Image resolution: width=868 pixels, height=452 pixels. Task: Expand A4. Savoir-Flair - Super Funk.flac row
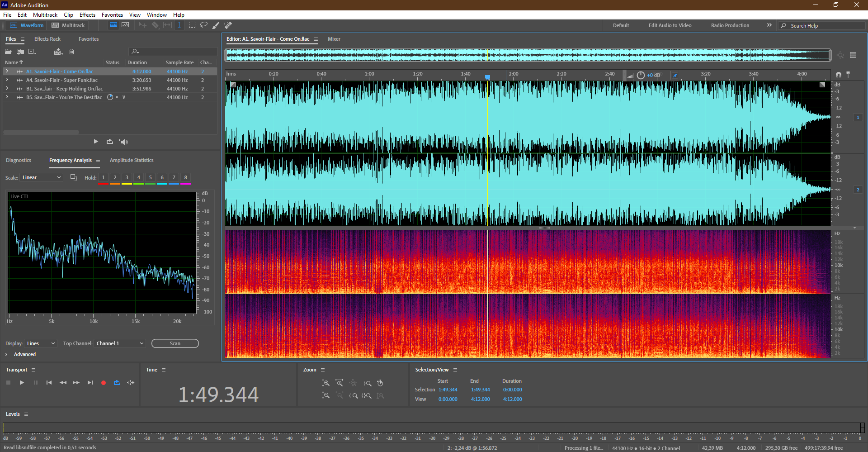(x=7, y=80)
